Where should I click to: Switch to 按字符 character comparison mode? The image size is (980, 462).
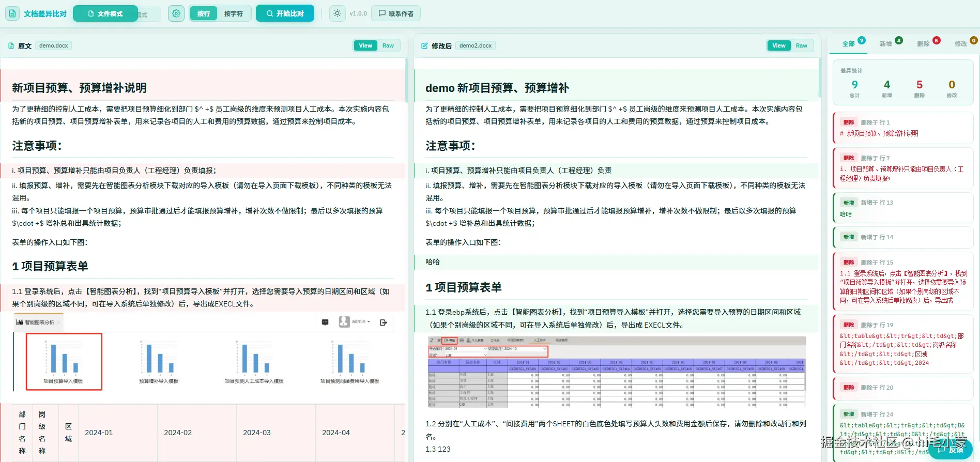234,13
